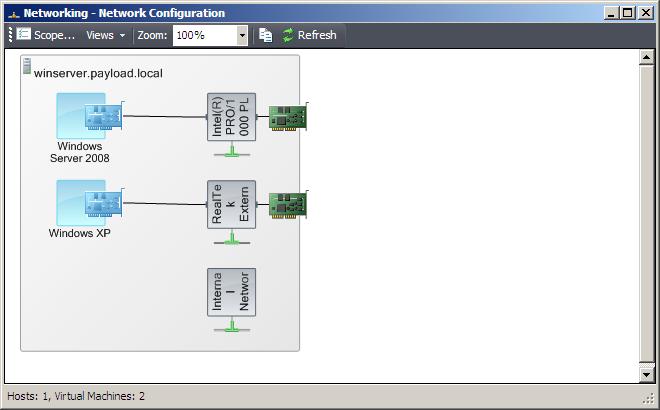Maximize the Networking window

pyautogui.click(x=627, y=12)
